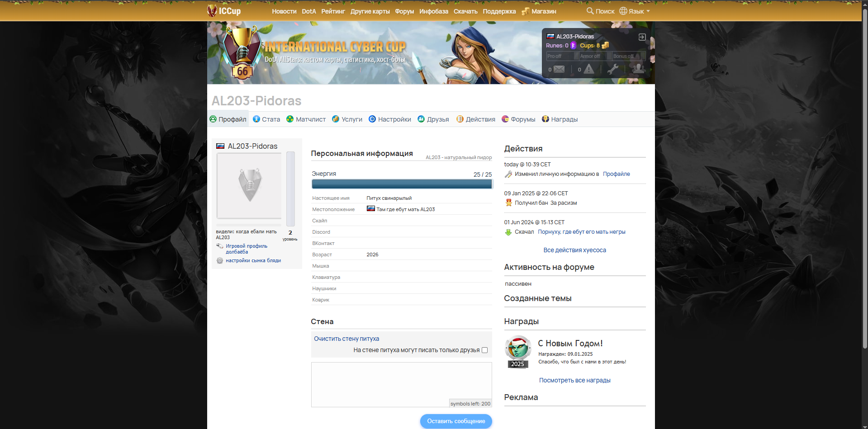The width and height of the screenshot is (868, 429).
Task: Switch to the Стата tab
Action: 266,119
